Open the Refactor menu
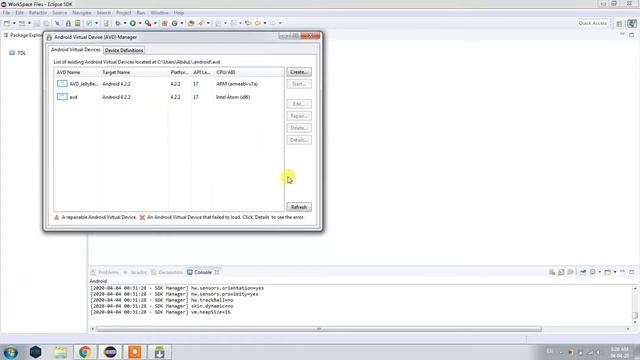Viewport: 640px width, 360px height. pos(38,13)
